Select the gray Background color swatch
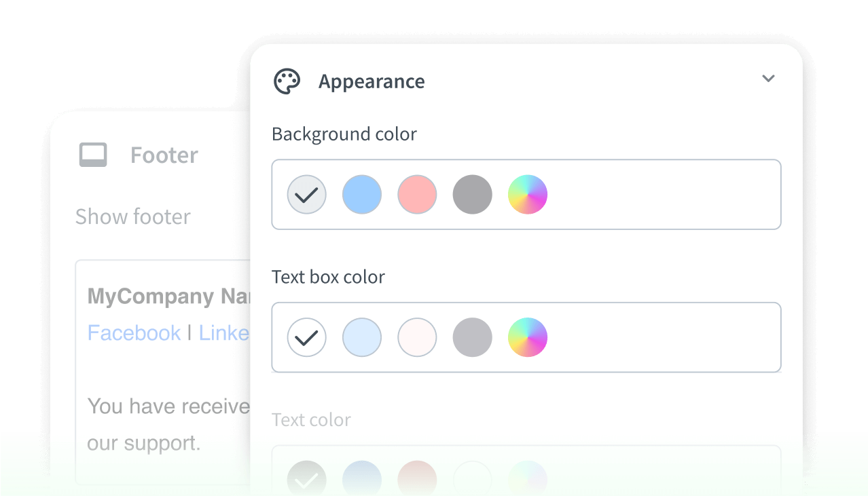This screenshot has width=868, height=496. (x=472, y=195)
